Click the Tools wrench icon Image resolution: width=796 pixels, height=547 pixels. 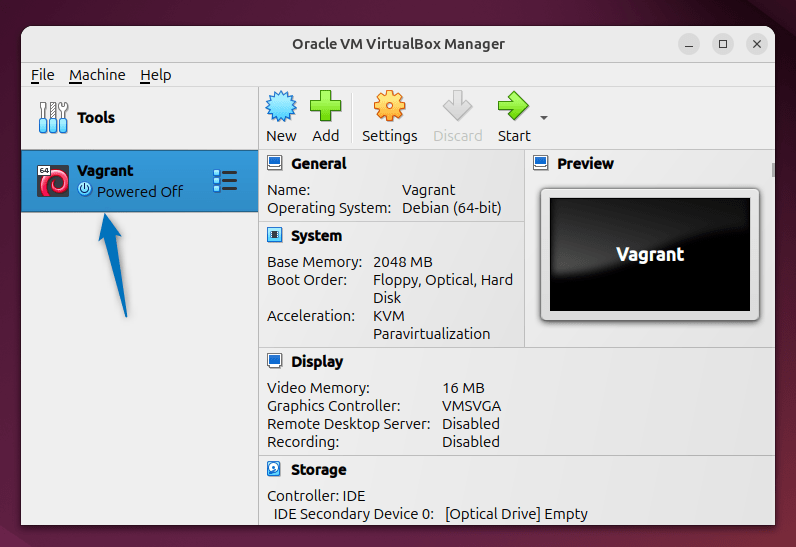pos(53,118)
